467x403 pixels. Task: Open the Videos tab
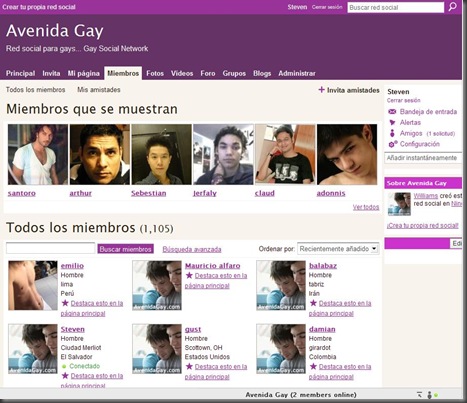click(x=182, y=73)
